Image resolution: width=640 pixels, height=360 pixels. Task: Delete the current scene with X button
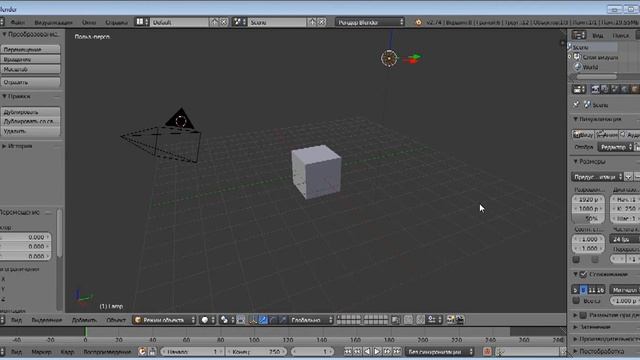[x=322, y=22]
